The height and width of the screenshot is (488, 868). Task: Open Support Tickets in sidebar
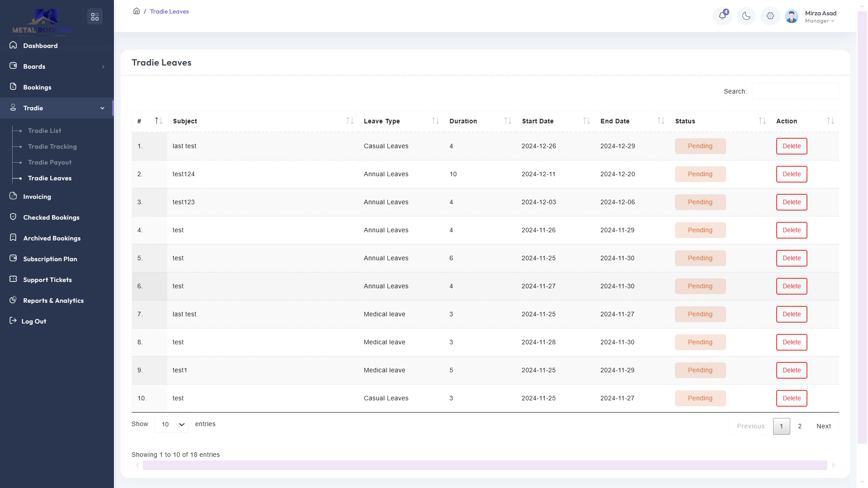(47, 280)
